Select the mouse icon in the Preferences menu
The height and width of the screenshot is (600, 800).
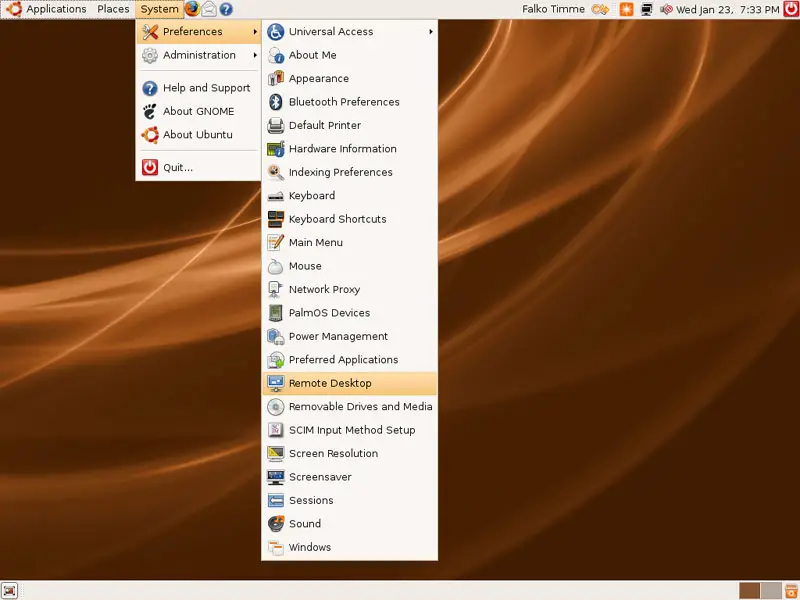click(x=276, y=266)
